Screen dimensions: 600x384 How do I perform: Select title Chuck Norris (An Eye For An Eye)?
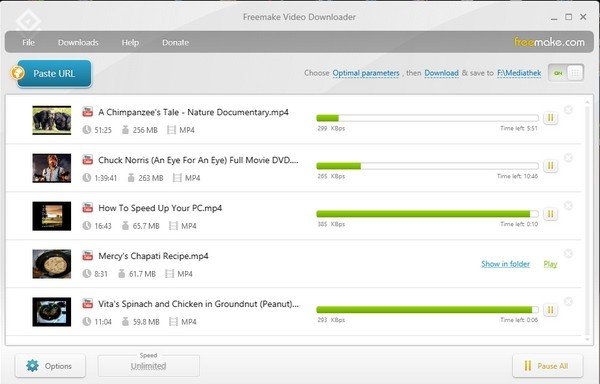tap(198, 160)
